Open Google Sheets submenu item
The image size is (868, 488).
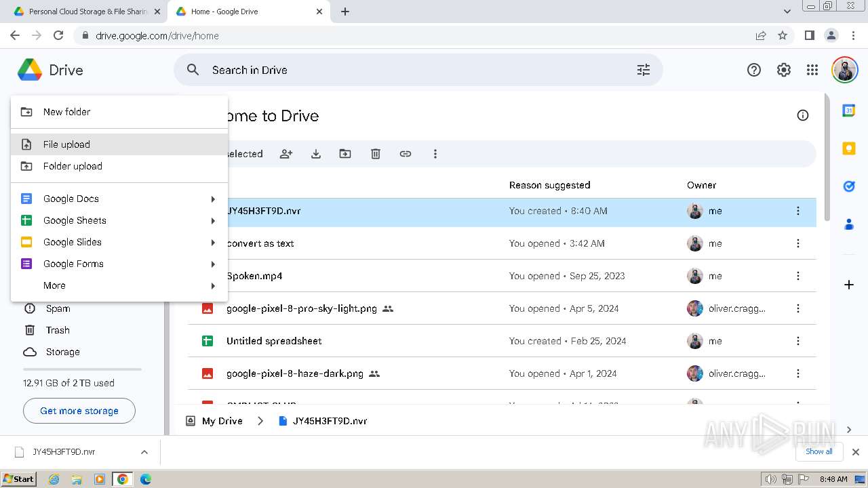[119, 220]
